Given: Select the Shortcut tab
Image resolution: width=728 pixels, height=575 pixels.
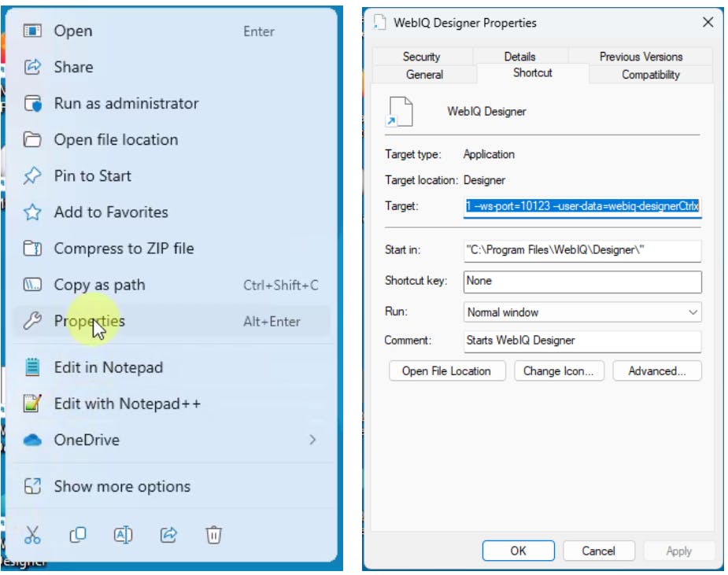Looking at the screenshot, I should point(533,73).
